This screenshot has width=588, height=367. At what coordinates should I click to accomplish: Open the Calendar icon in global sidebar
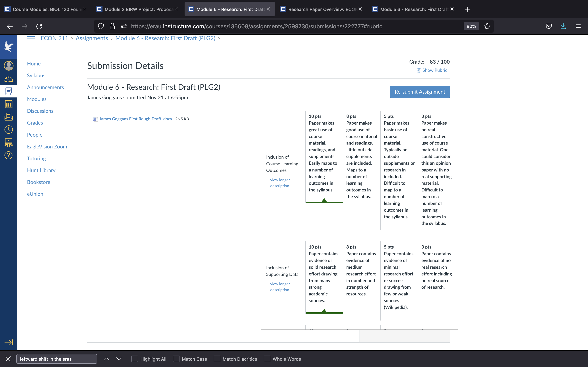point(9,104)
